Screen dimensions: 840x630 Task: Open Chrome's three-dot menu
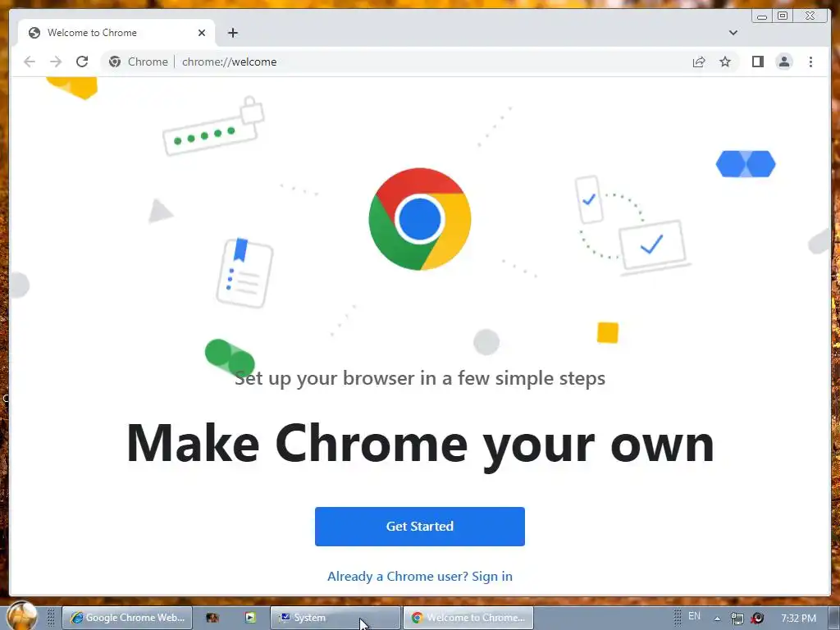pyautogui.click(x=810, y=62)
